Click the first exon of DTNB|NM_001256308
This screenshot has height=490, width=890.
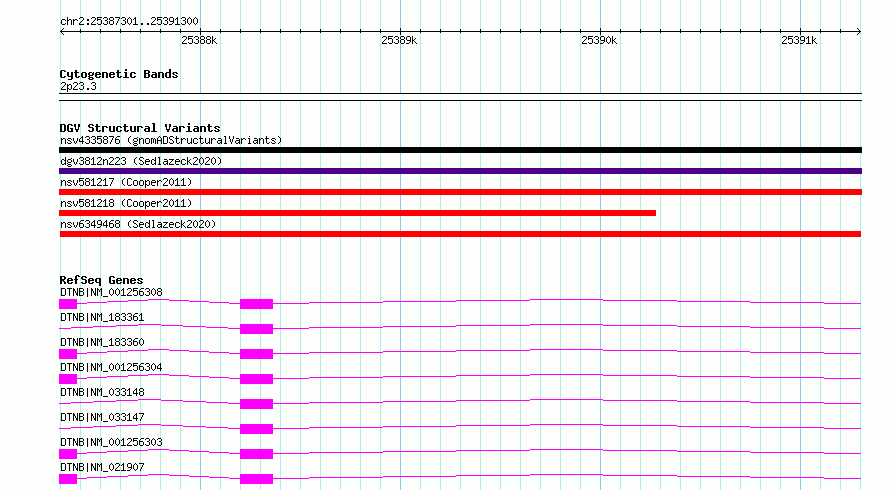coord(68,304)
